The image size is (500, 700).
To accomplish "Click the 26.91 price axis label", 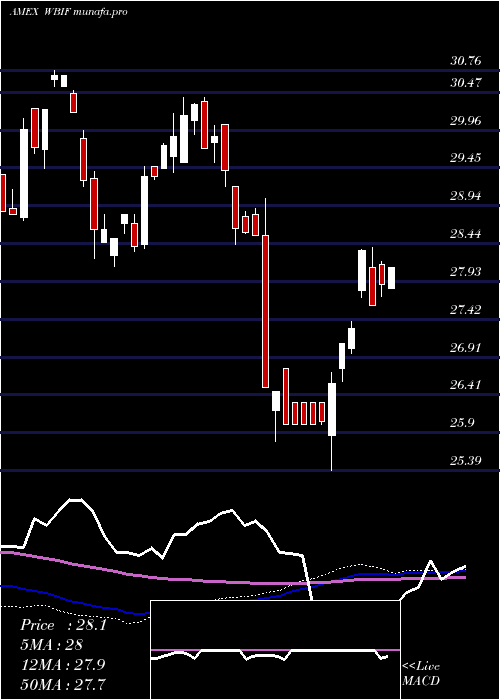I will [466, 347].
